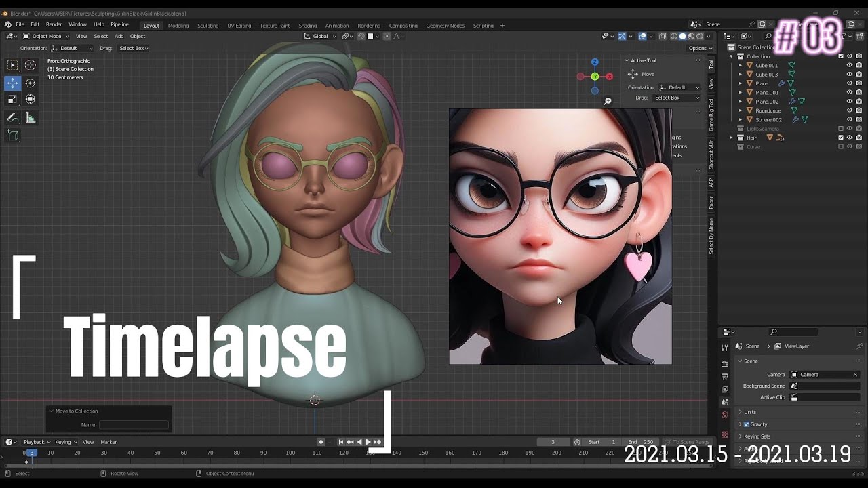Screen dimensions: 868x488
Task: Toggle proportional editing in header
Action: [x=387, y=36]
